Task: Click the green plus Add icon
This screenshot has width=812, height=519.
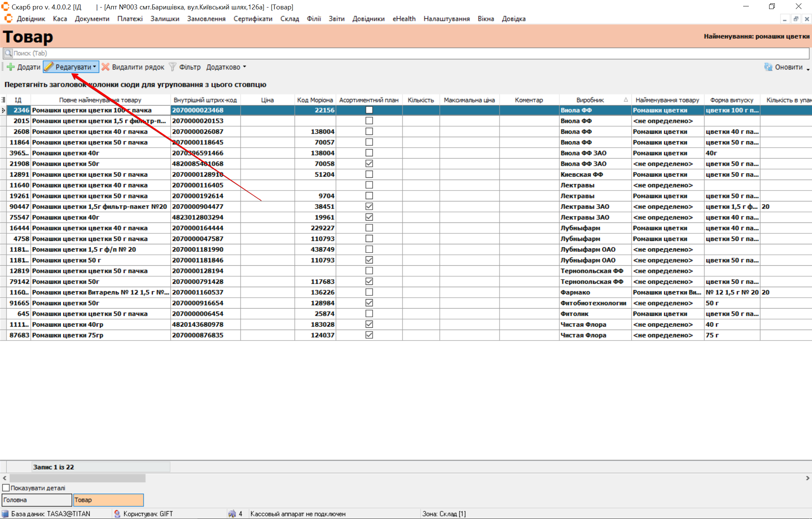Action: 11,67
